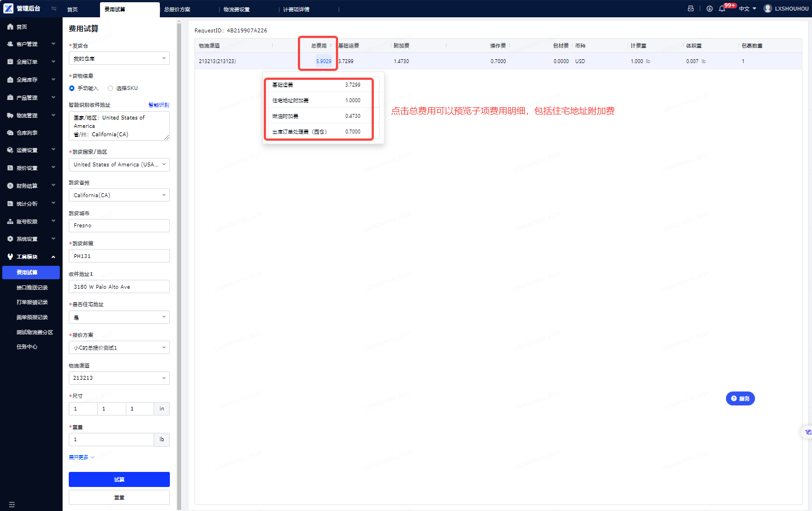Expand more options via 展开更多
This screenshot has height=511, width=812.
point(82,457)
